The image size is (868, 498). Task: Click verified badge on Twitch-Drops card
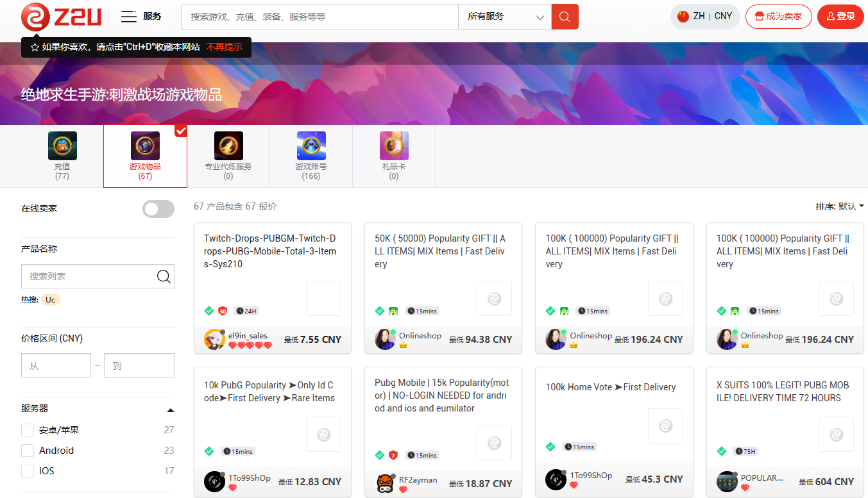tap(209, 311)
